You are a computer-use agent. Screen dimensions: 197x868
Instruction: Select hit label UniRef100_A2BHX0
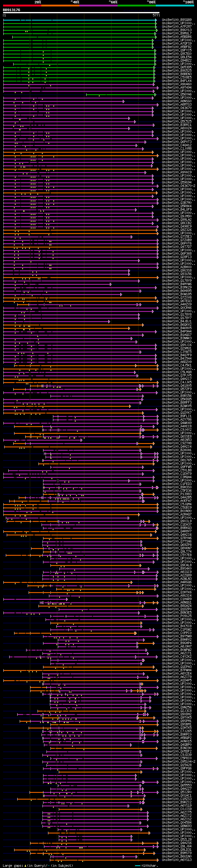[177, 268]
